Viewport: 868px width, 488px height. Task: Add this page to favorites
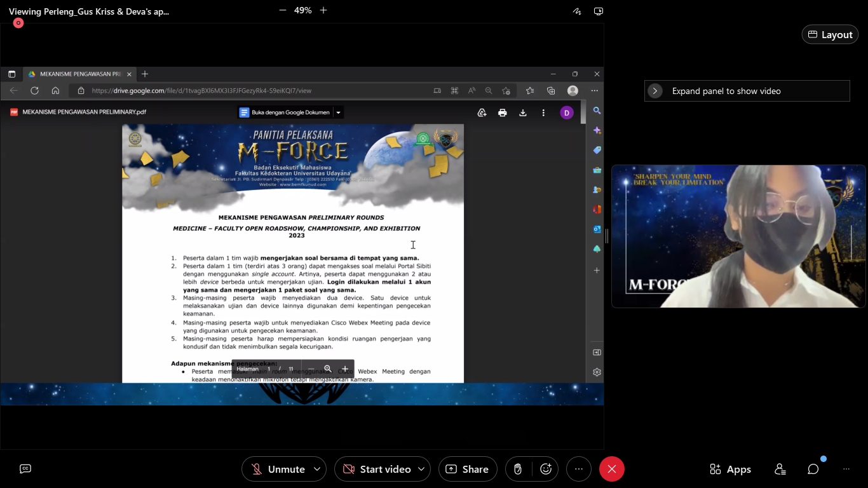[x=506, y=91]
